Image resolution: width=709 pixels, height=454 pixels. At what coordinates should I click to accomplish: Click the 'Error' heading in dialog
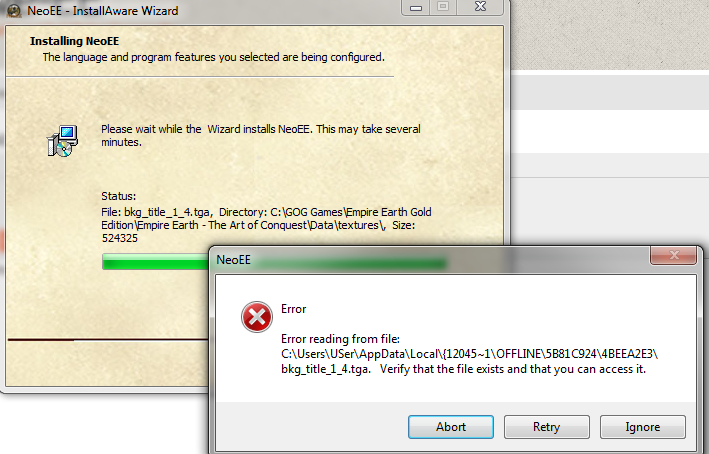pyautogui.click(x=293, y=309)
